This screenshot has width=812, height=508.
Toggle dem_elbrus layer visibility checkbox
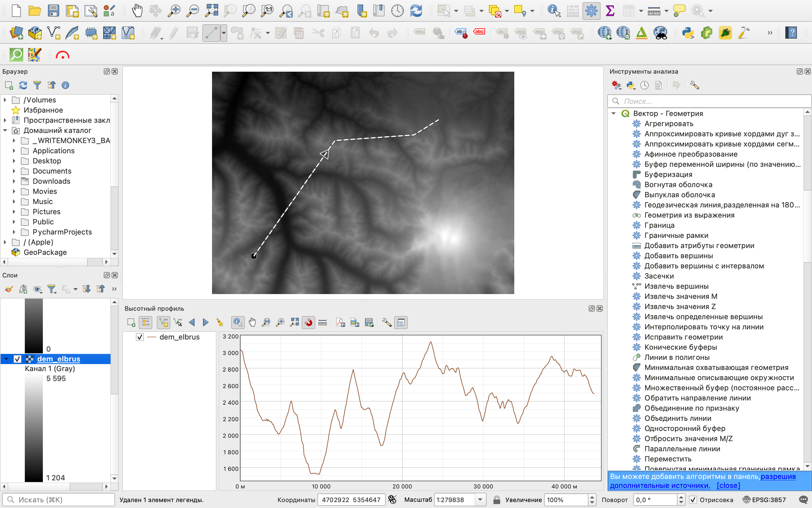tap(17, 359)
